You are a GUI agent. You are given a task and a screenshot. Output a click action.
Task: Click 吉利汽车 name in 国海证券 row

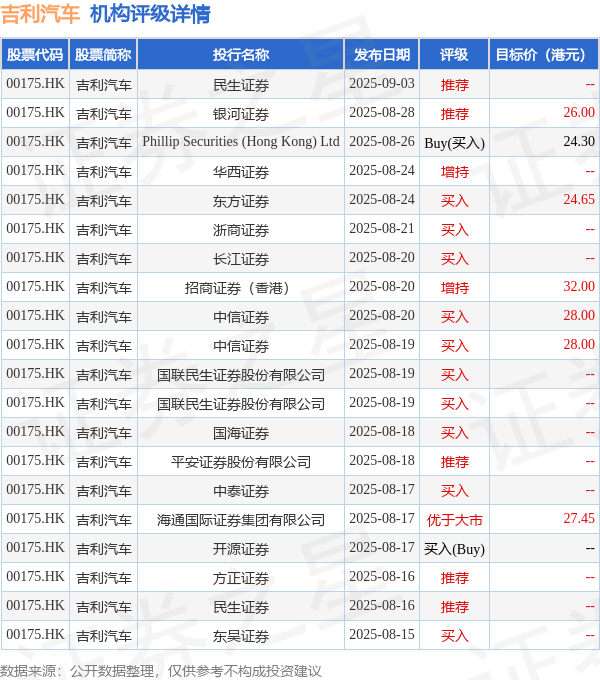[104, 433]
